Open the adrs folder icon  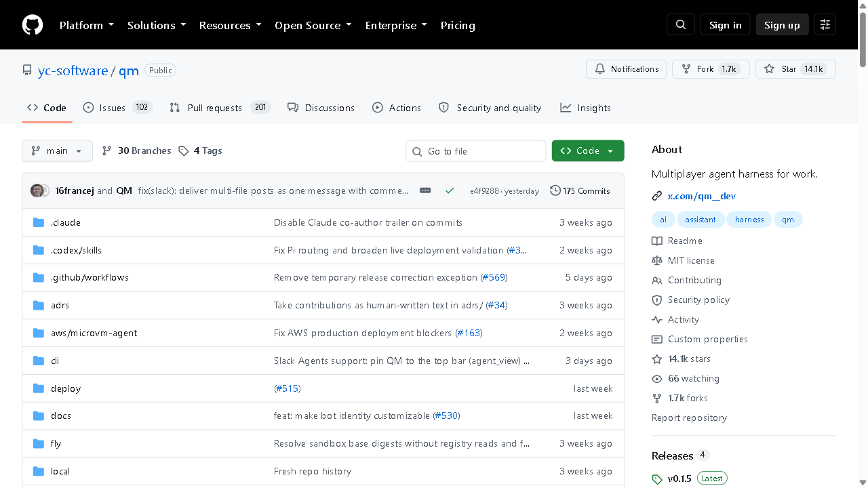point(39,305)
